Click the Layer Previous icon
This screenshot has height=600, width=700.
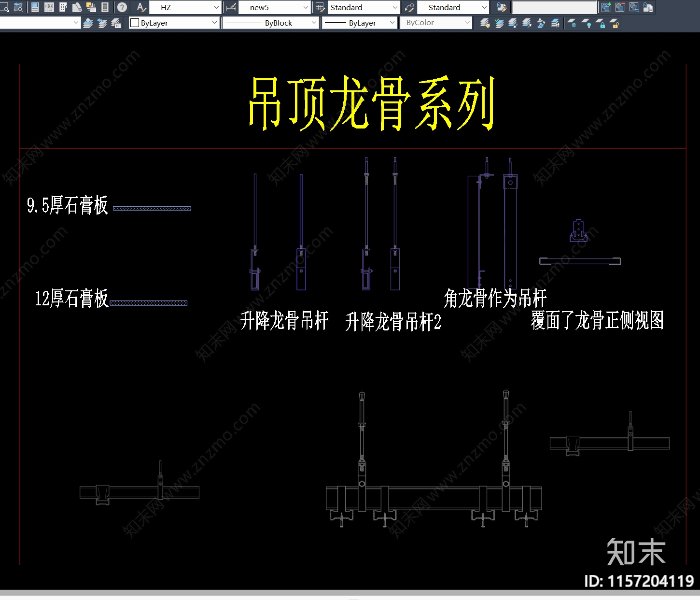[x=102, y=23]
